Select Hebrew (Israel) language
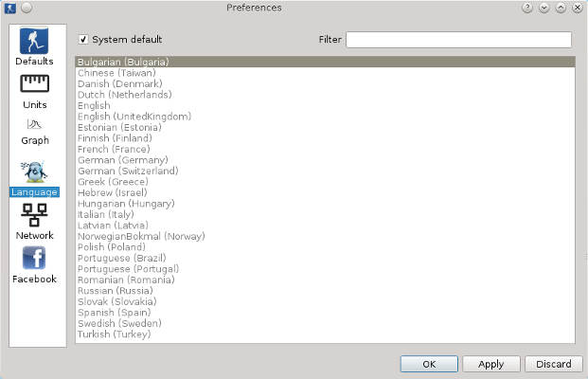This screenshot has height=379, width=588. click(x=325, y=192)
